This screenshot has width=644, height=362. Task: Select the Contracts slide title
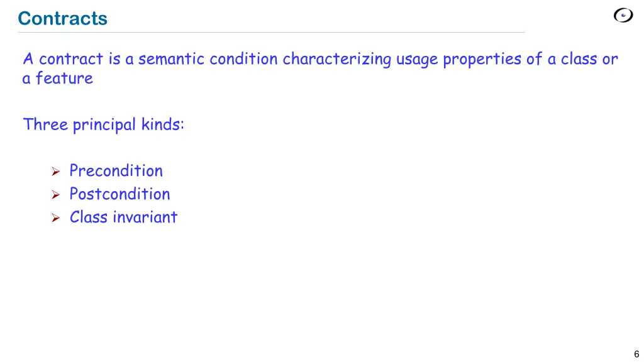63,18
